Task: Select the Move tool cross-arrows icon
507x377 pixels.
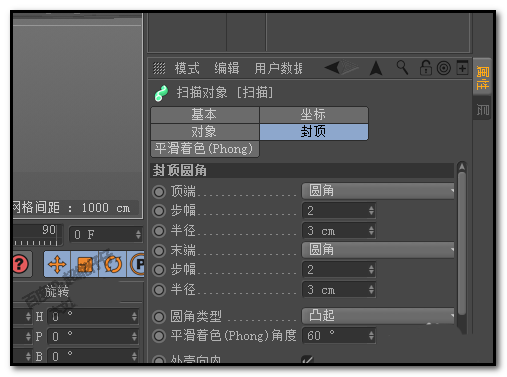Action: coord(57,264)
